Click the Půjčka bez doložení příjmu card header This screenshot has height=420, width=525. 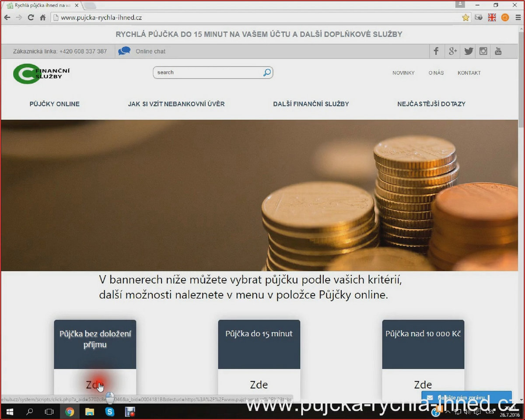(x=95, y=344)
